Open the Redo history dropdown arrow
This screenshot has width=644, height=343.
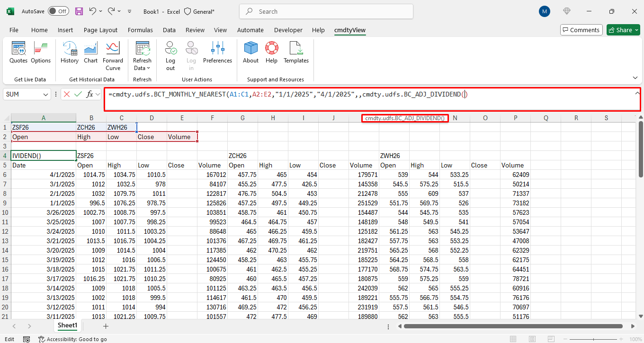point(119,11)
